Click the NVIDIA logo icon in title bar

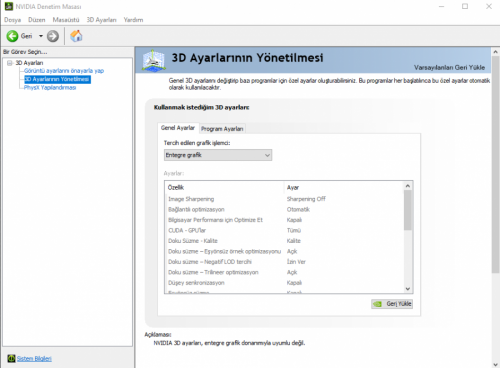9,6
